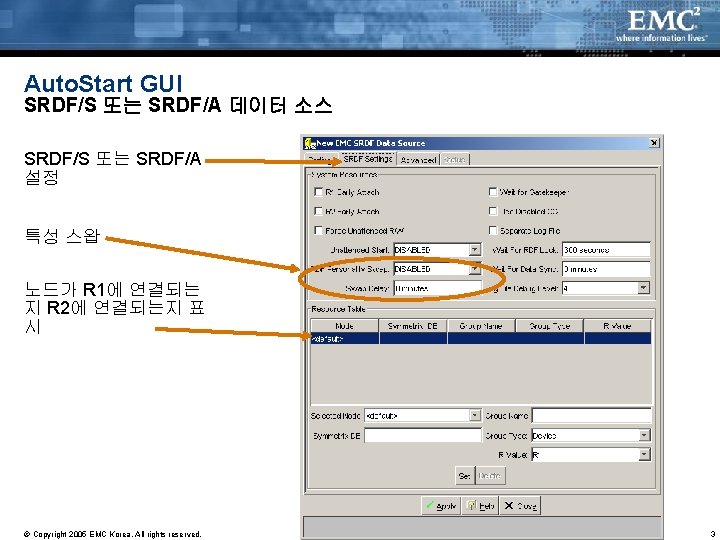Select the SRDF Settings tab
Image resolution: width=720 pixels, height=540 pixels.
pos(367,159)
